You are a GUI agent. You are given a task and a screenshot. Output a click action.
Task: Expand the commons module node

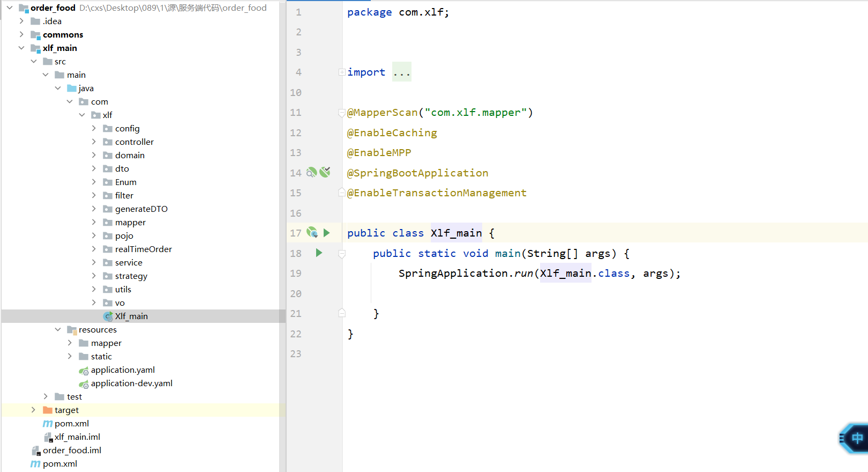click(21, 34)
